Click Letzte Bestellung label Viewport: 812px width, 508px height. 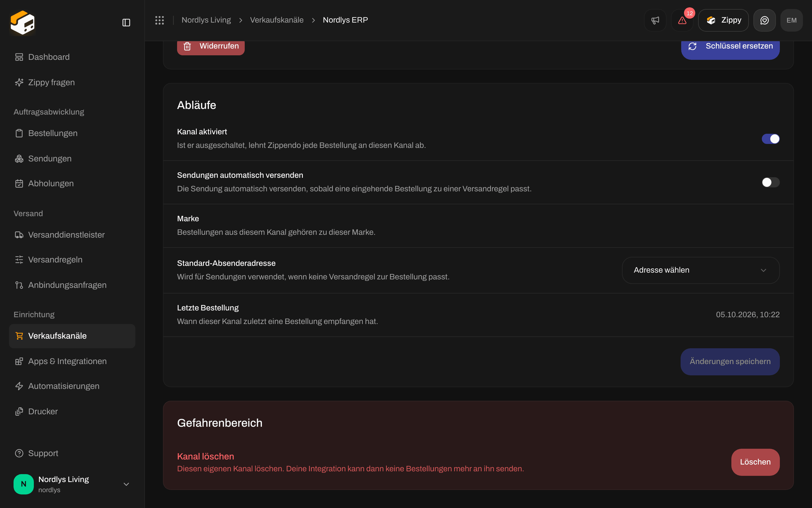tap(208, 308)
